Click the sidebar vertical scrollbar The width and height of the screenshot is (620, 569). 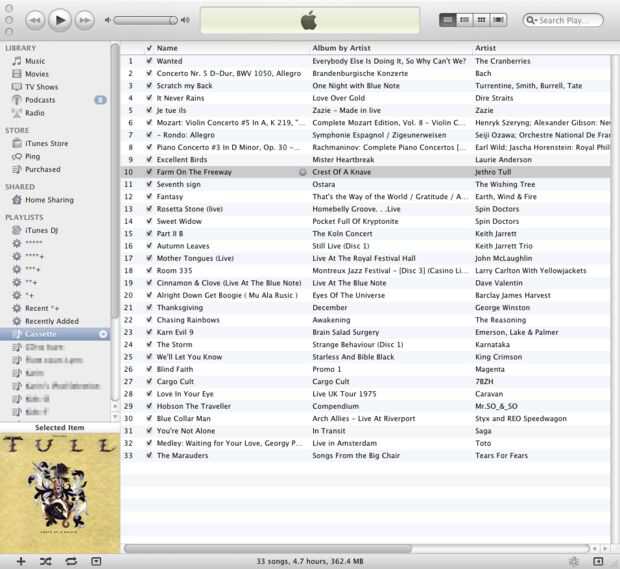[115, 182]
